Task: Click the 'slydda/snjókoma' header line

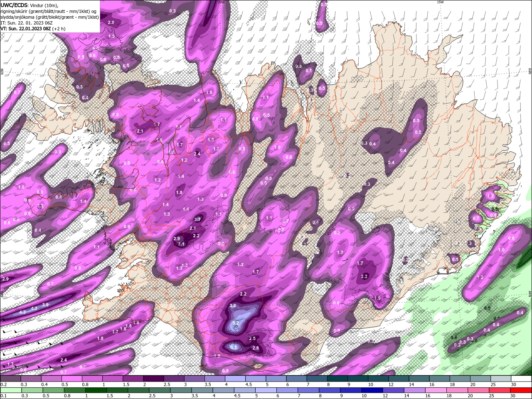Action: pos(49,17)
